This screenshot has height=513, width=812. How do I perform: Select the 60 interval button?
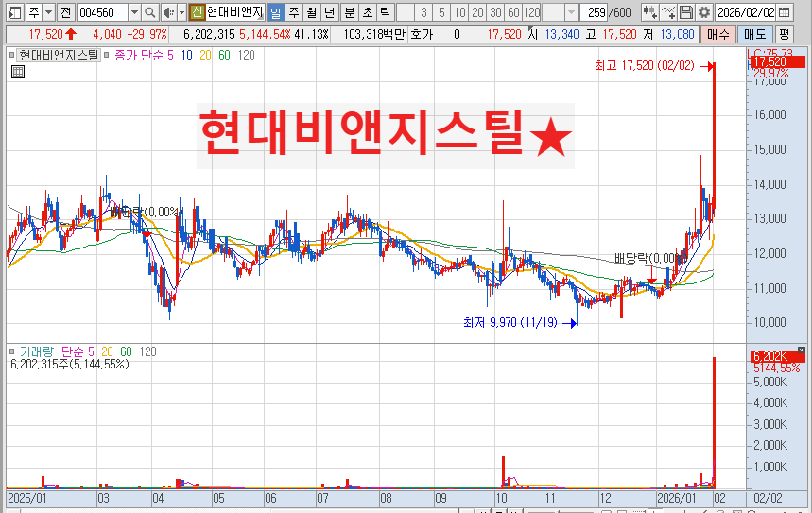tap(513, 12)
